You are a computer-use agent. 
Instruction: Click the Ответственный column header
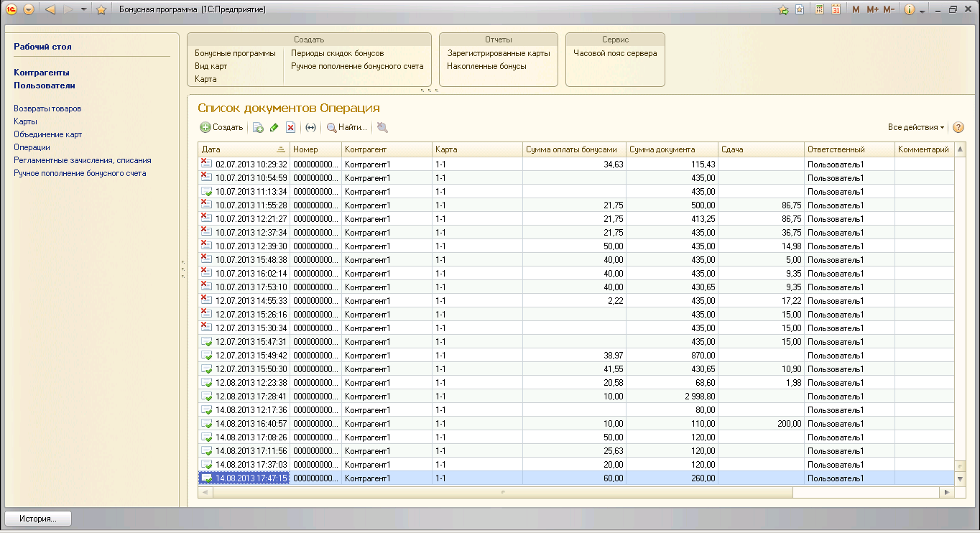(x=849, y=149)
